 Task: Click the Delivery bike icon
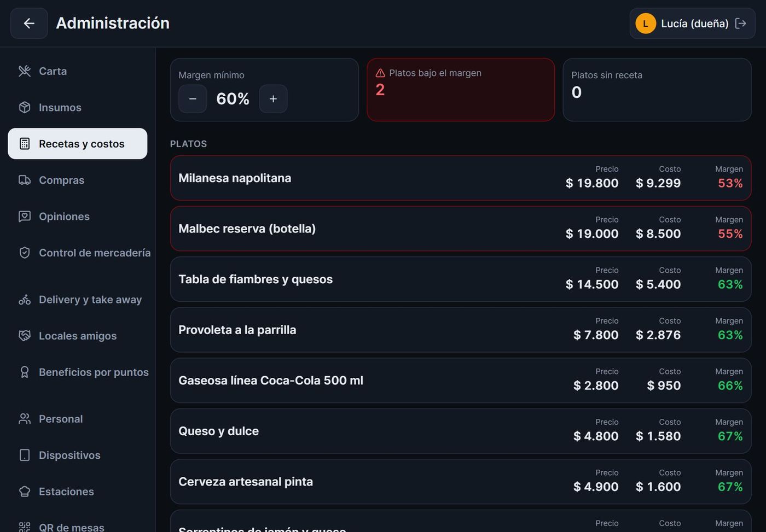pyautogui.click(x=25, y=300)
